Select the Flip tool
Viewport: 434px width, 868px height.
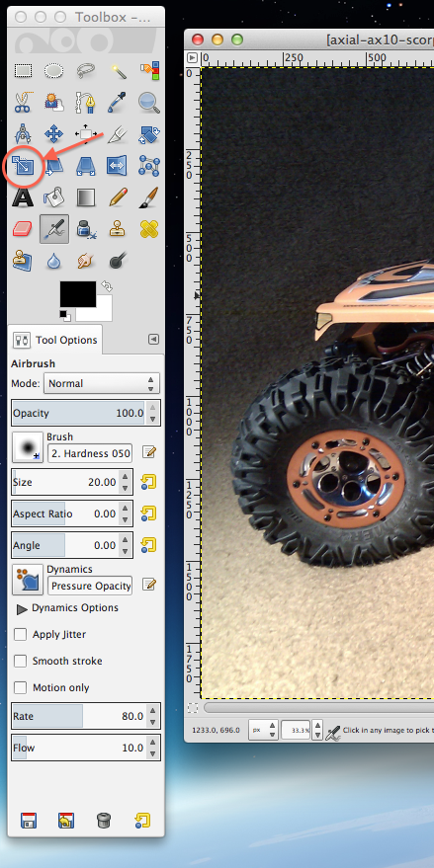[117, 165]
